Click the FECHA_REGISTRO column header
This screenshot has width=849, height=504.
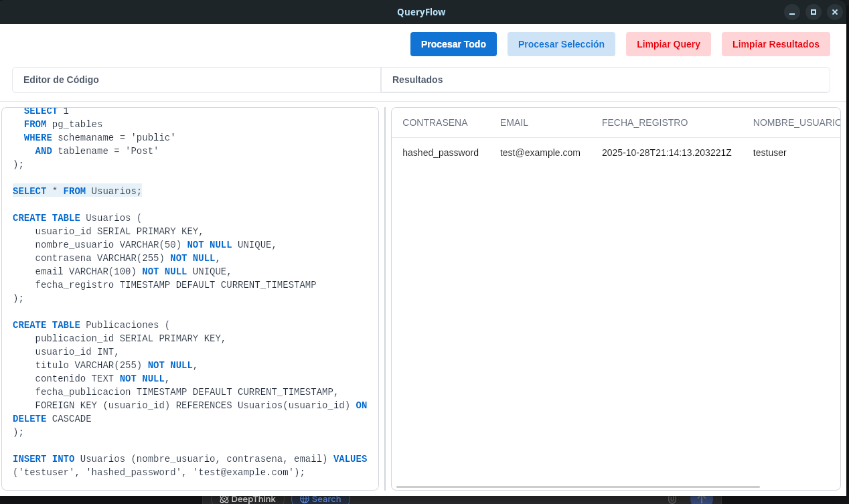[x=645, y=122]
